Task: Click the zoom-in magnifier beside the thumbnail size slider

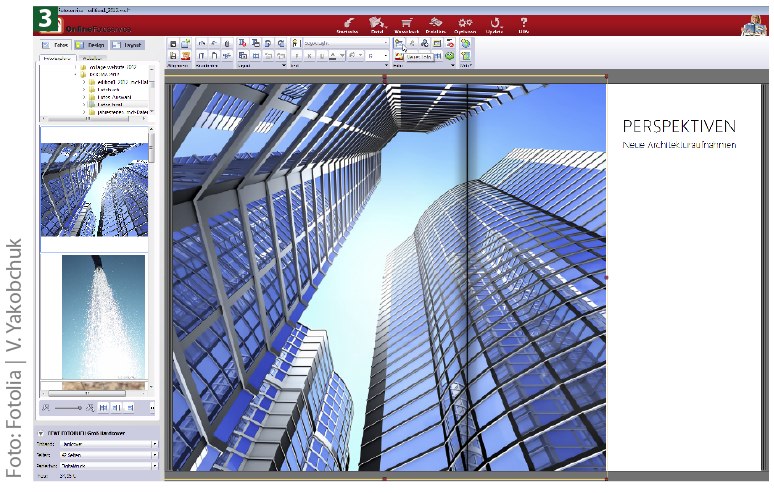Action: [89, 408]
